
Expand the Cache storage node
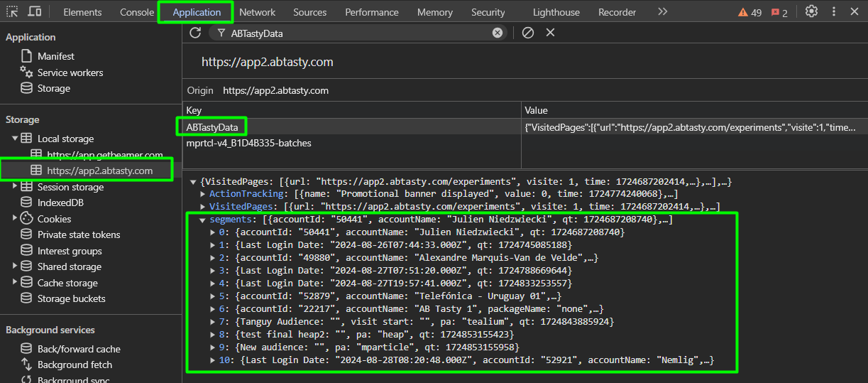point(15,283)
